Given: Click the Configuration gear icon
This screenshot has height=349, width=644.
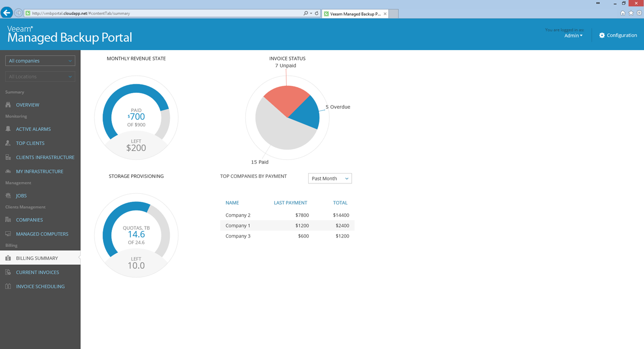Looking at the screenshot, I should point(602,35).
